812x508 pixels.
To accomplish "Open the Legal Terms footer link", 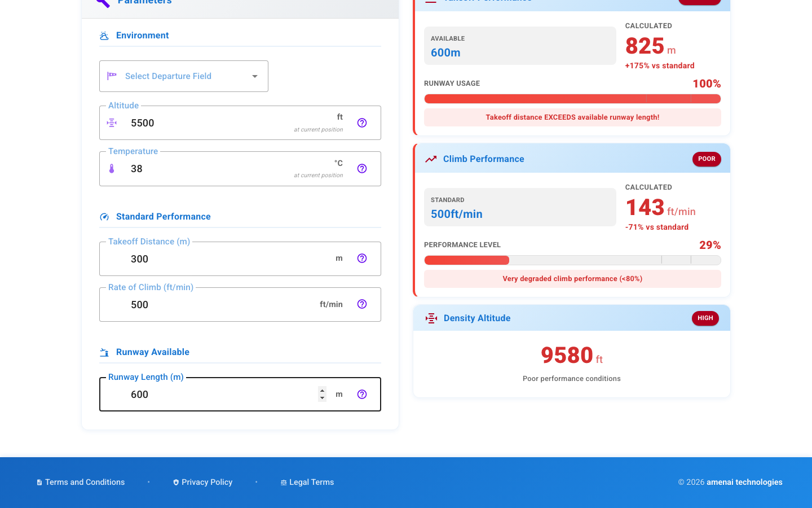I will click(311, 482).
